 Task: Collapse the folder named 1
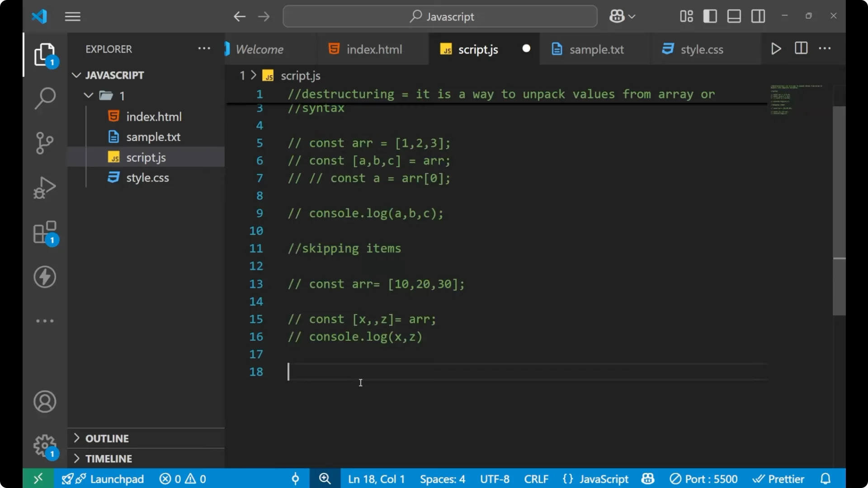coord(88,95)
